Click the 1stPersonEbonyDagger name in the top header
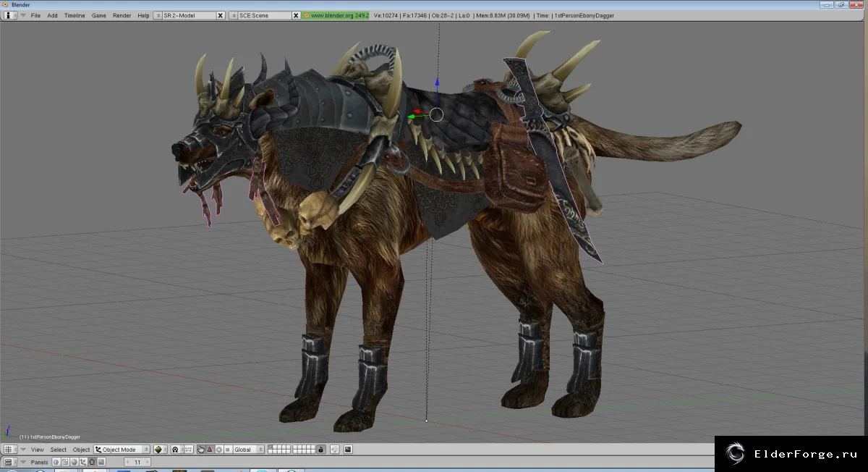868x472 pixels. coord(584,15)
